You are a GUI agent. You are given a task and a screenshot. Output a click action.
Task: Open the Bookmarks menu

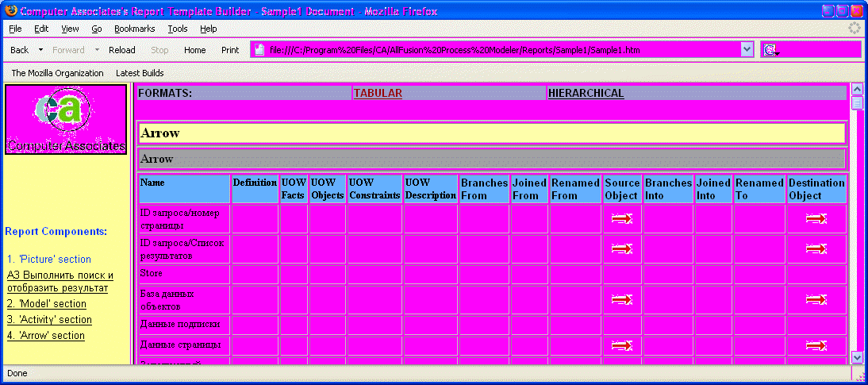pyautogui.click(x=135, y=29)
